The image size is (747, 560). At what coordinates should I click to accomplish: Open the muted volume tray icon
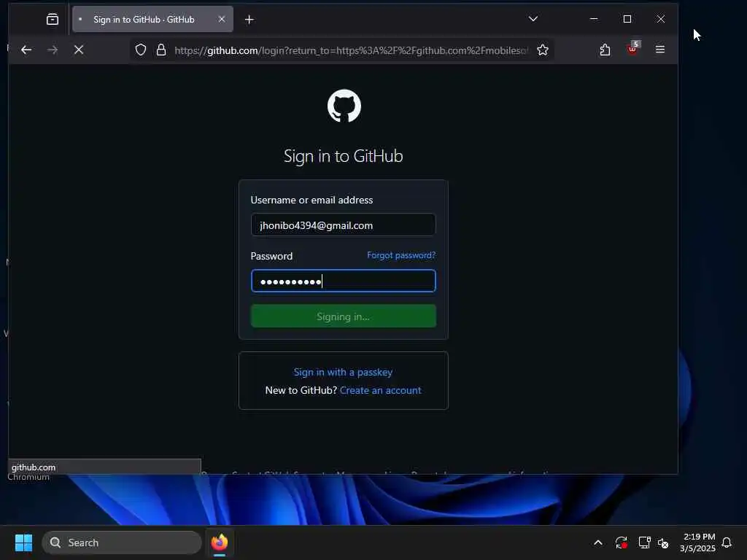point(663,542)
